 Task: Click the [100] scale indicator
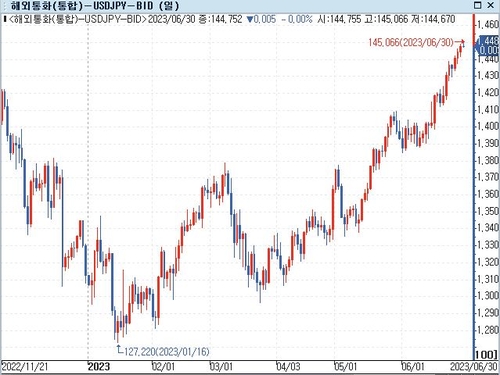(x=486, y=354)
